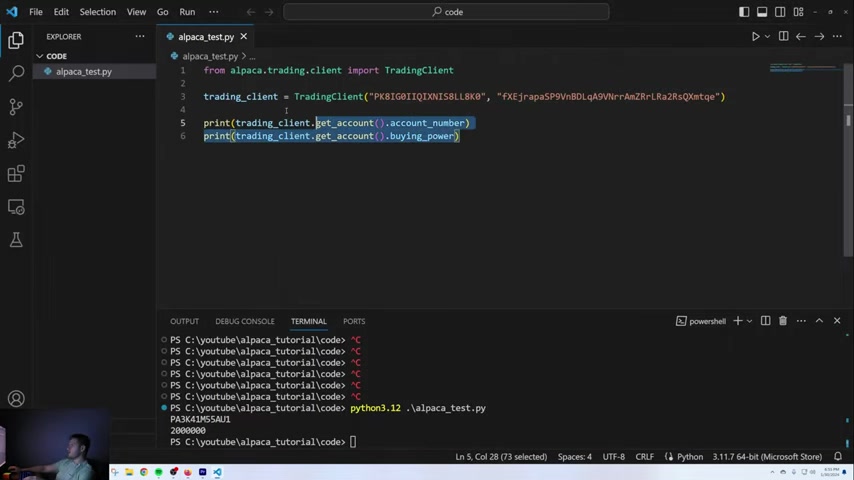Switch to the TERMINAL tab
Image resolution: width=854 pixels, height=480 pixels.
pyautogui.click(x=308, y=321)
